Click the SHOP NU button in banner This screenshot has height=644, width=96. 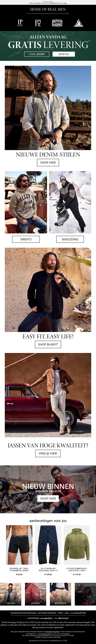[x=64, y=54]
